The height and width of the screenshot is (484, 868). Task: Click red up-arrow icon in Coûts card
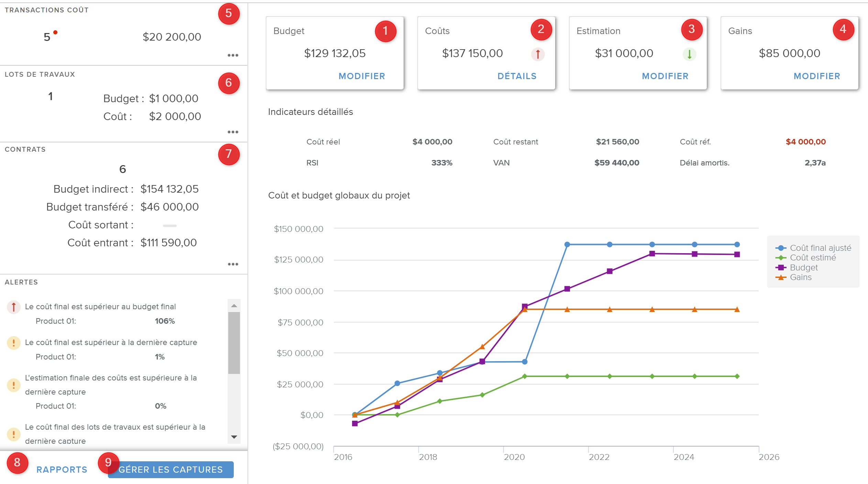[538, 54]
